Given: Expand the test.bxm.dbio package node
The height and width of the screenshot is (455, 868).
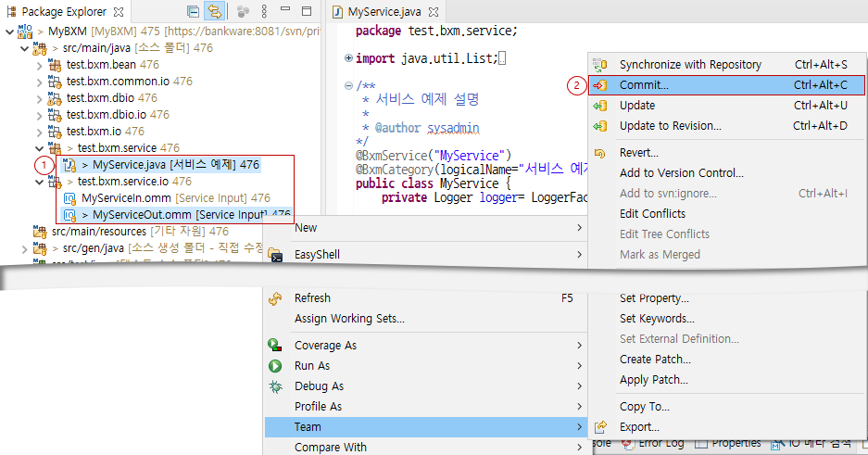Looking at the screenshot, I should (x=39, y=98).
